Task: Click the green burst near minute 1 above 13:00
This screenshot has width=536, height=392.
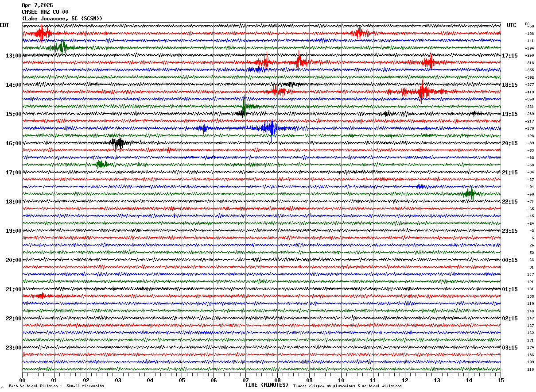Action: (x=62, y=47)
